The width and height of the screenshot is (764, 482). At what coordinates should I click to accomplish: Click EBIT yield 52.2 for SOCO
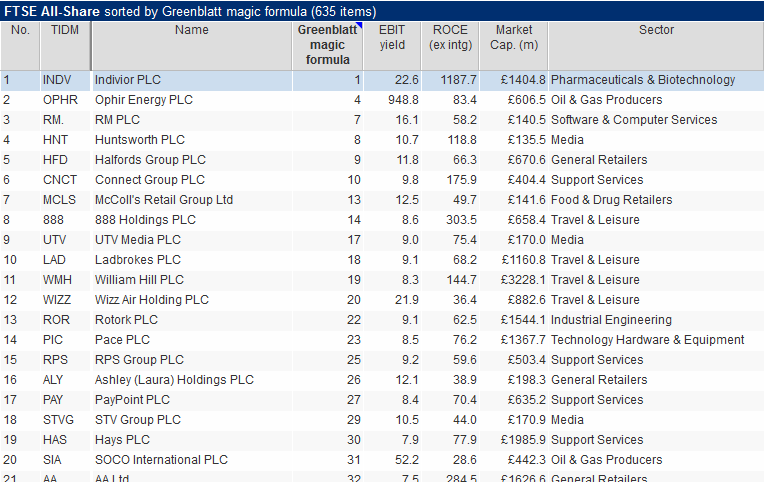(x=407, y=460)
